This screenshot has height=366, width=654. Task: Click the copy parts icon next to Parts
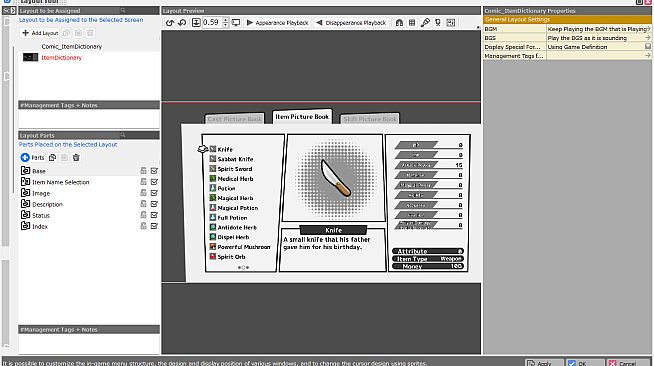coord(52,158)
